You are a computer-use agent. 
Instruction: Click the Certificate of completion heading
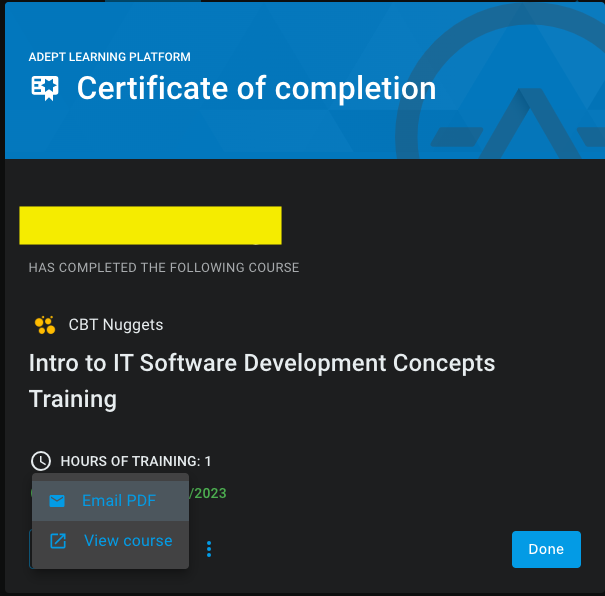click(257, 88)
